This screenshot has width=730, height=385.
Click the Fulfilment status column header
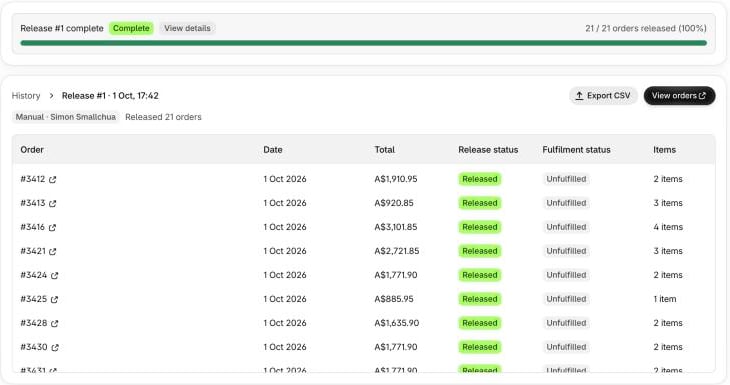pyautogui.click(x=576, y=149)
